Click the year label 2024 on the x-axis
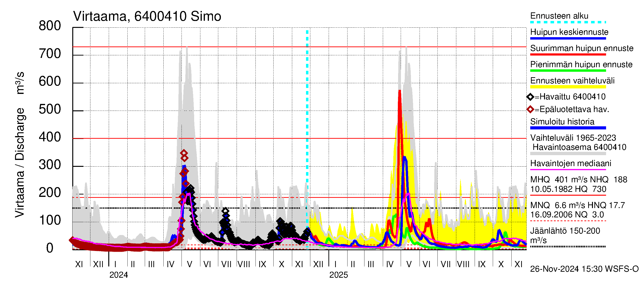This screenshot has height=286, width=644. (119, 275)
